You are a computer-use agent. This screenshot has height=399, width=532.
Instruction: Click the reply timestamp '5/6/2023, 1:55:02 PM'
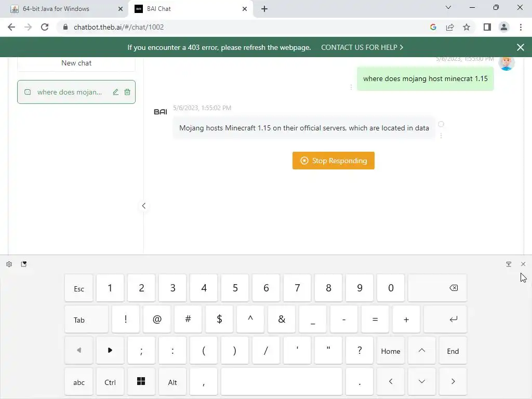click(x=202, y=108)
